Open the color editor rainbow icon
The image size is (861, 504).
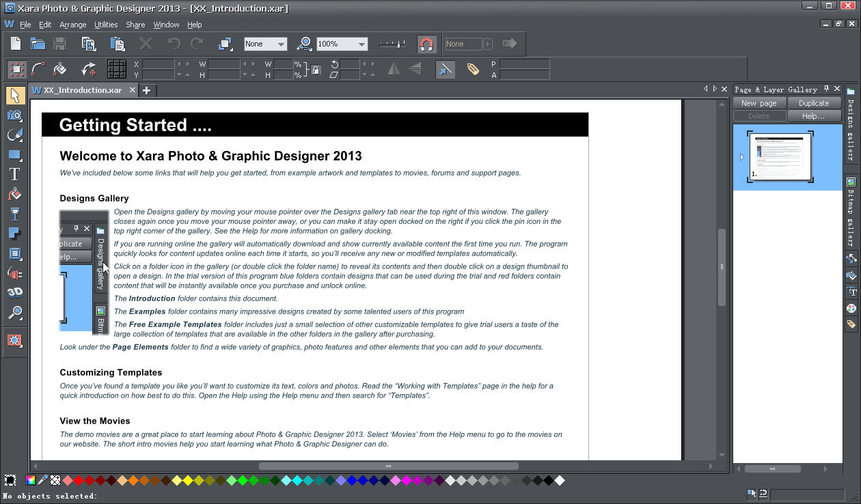[31, 480]
